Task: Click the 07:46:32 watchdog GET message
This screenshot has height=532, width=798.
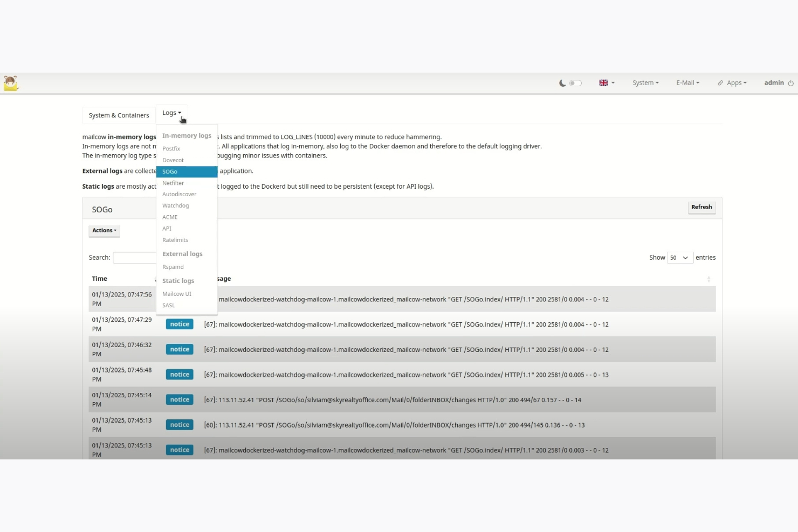Action: tap(406, 350)
